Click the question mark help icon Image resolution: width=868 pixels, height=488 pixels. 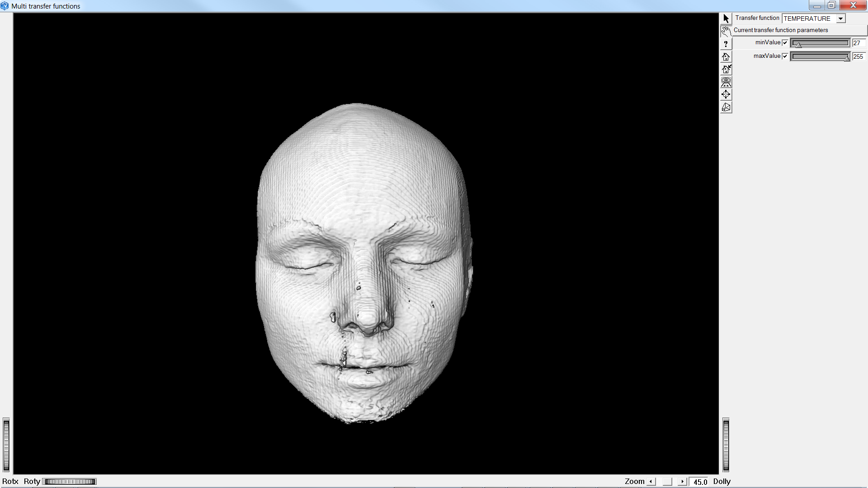coord(726,44)
